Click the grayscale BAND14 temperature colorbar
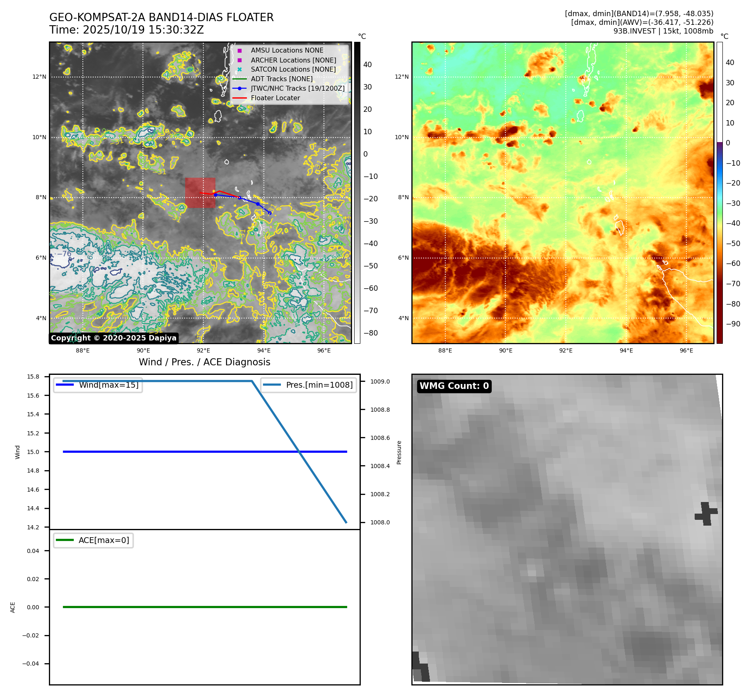This screenshot has width=751, height=700. pyautogui.click(x=357, y=193)
